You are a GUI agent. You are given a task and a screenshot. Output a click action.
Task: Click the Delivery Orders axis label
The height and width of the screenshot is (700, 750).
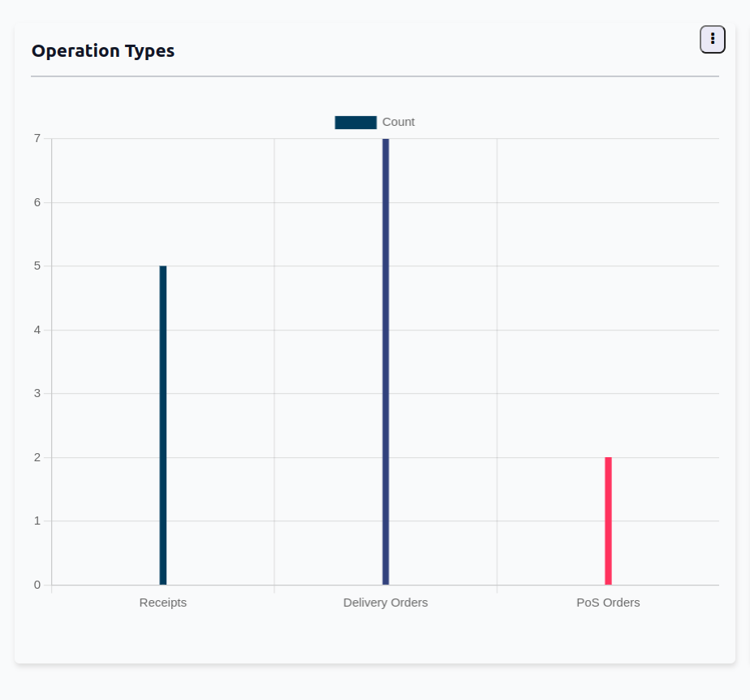coord(386,603)
